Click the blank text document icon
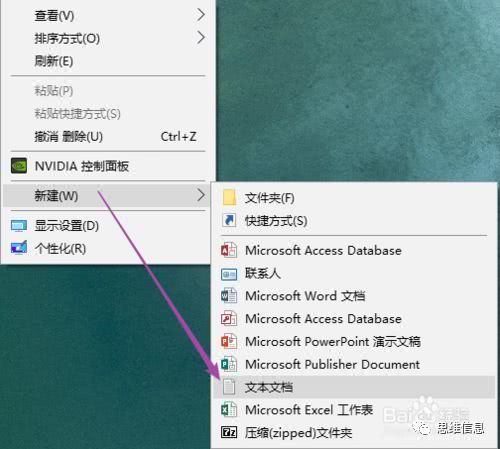This screenshot has height=449, width=500. coord(229,387)
